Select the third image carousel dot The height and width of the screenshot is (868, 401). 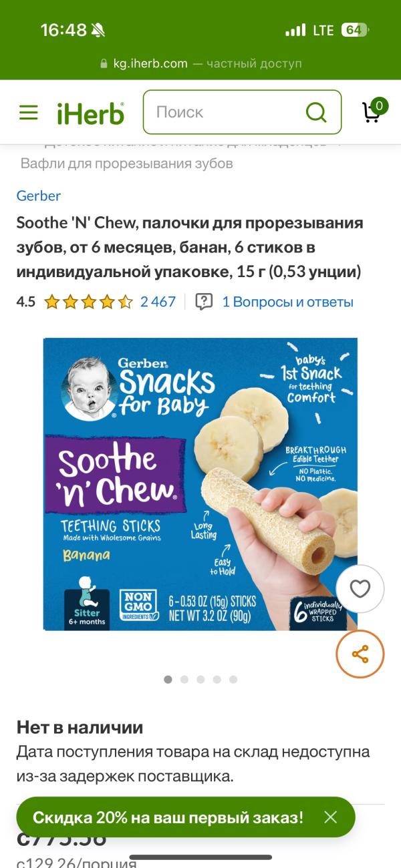pyautogui.click(x=200, y=680)
